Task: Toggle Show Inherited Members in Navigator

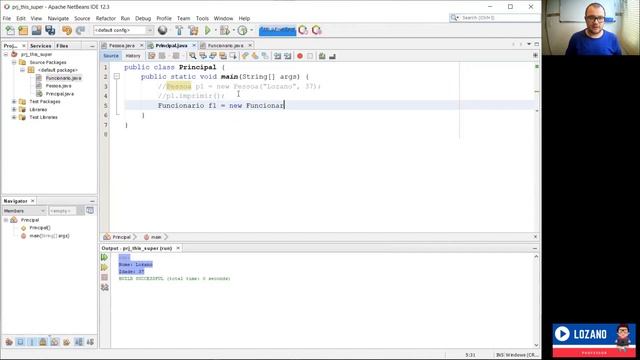Action: [9, 342]
